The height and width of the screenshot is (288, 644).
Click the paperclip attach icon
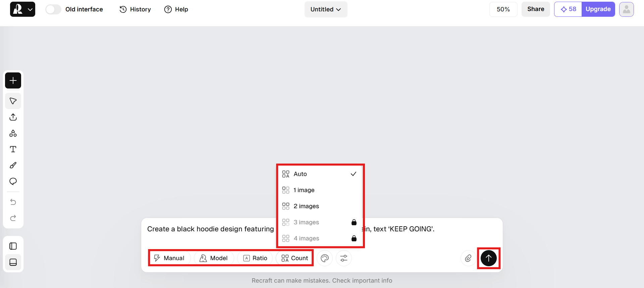(x=468, y=258)
